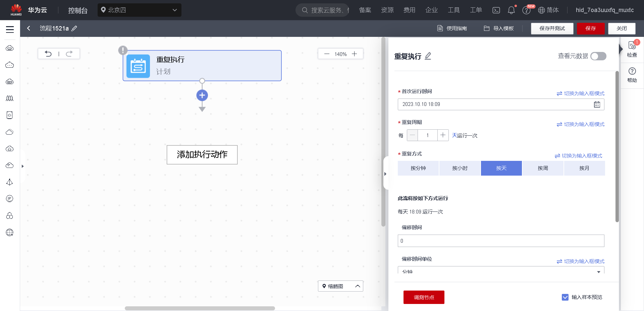Image resolution: width=644 pixels, height=311 pixels.
Task: Open the 使用指南 usage guide
Action: [x=452, y=28]
